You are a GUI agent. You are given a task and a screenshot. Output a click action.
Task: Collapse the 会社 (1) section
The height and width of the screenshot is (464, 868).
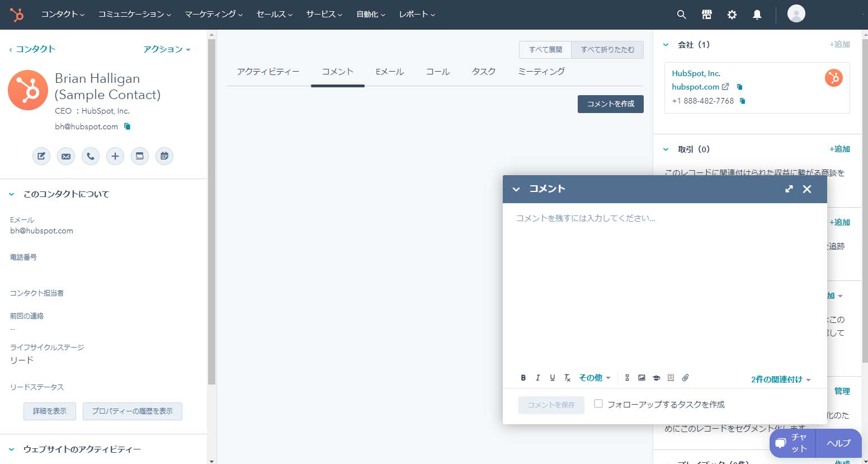(666, 45)
